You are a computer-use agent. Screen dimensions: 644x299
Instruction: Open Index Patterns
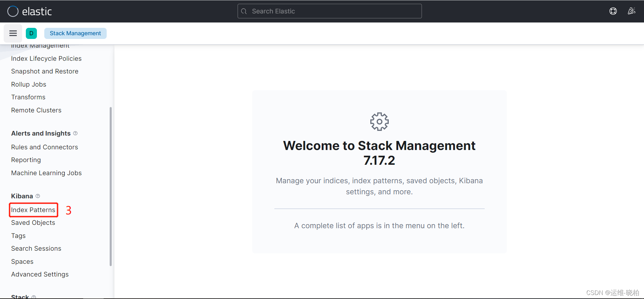click(33, 210)
